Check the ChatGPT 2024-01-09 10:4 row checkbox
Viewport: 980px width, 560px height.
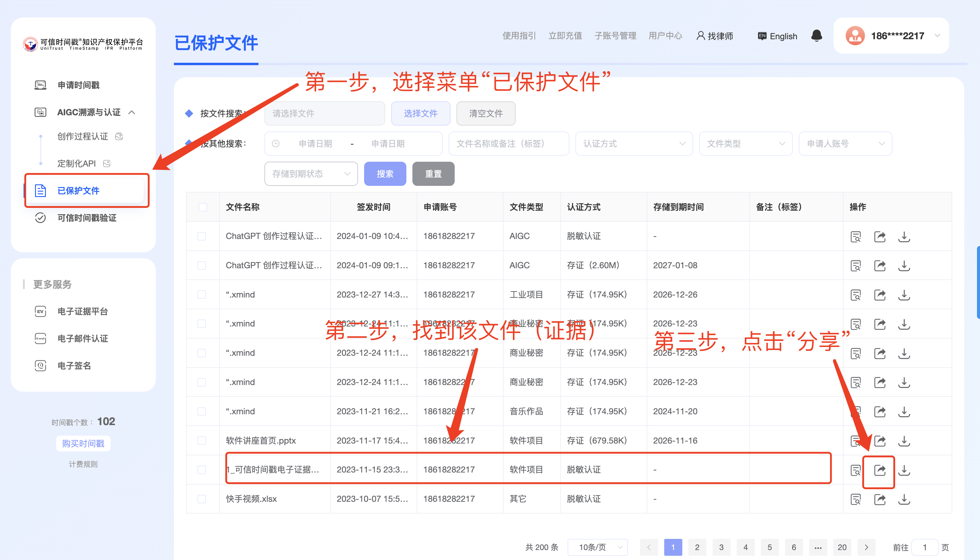tap(202, 236)
